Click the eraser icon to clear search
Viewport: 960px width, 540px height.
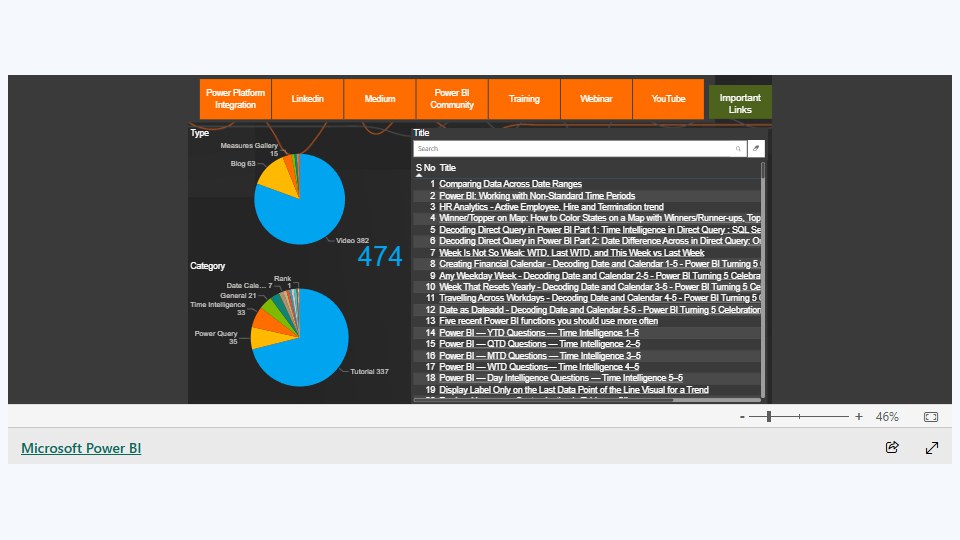tap(756, 148)
